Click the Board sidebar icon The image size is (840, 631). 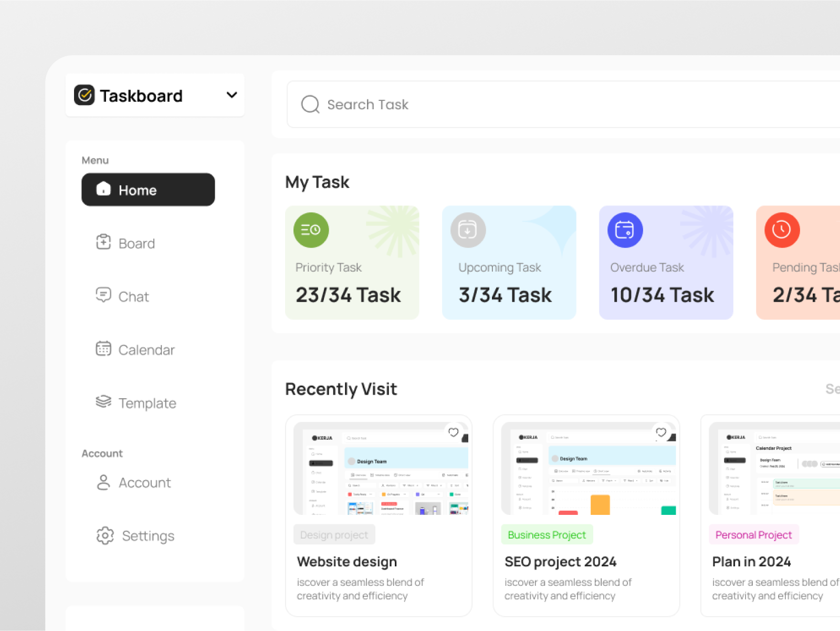pos(103,243)
